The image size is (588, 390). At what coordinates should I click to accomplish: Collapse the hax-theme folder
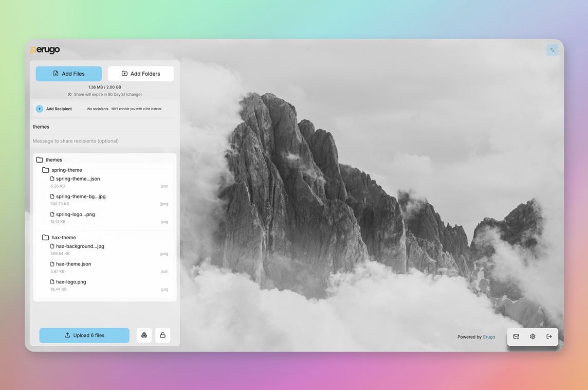[59, 238]
